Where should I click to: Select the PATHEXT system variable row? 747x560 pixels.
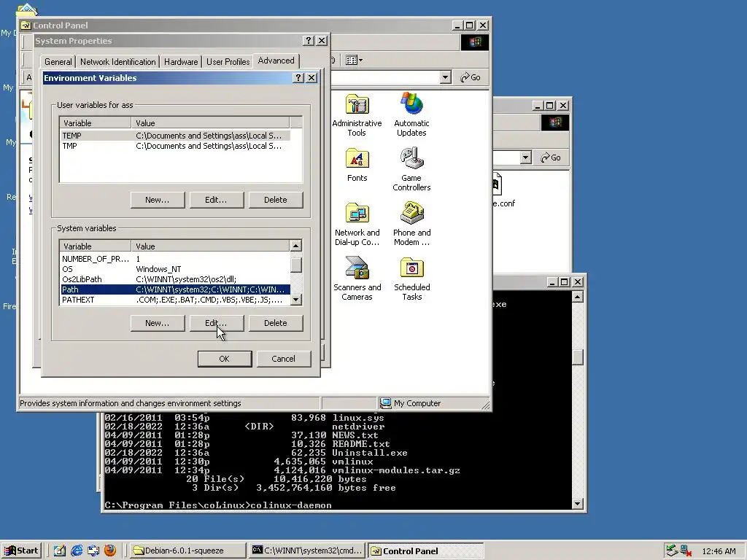[175, 300]
